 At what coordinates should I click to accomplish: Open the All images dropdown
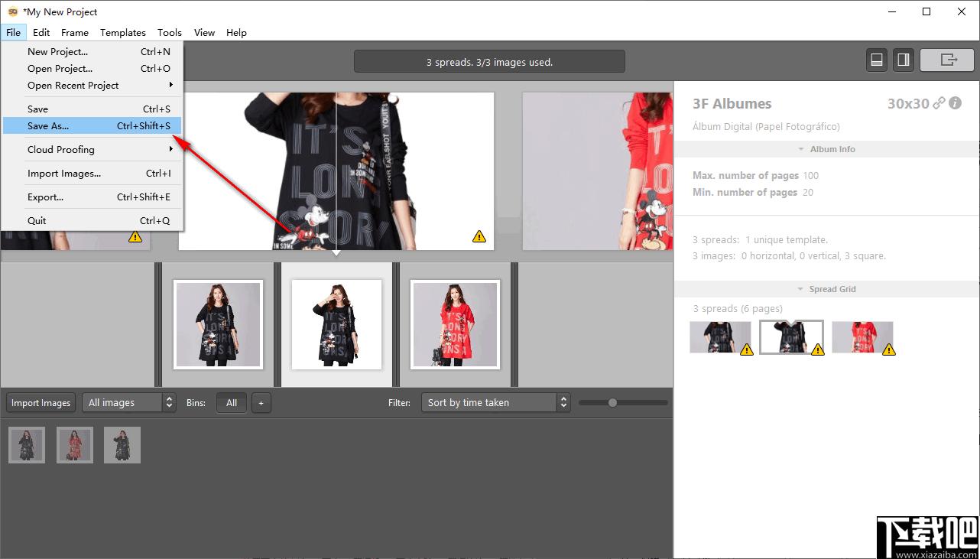pyautogui.click(x=128, y=403)
